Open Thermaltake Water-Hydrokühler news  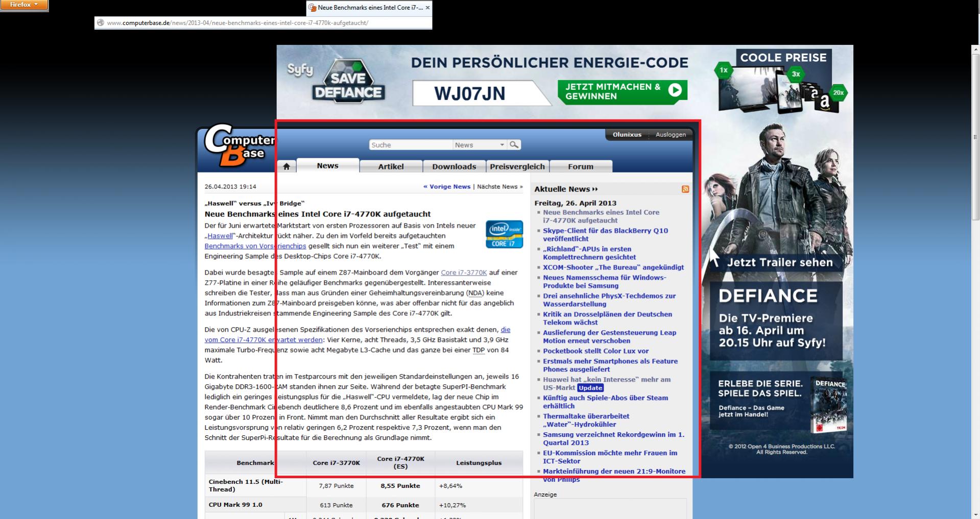(586, 421)
